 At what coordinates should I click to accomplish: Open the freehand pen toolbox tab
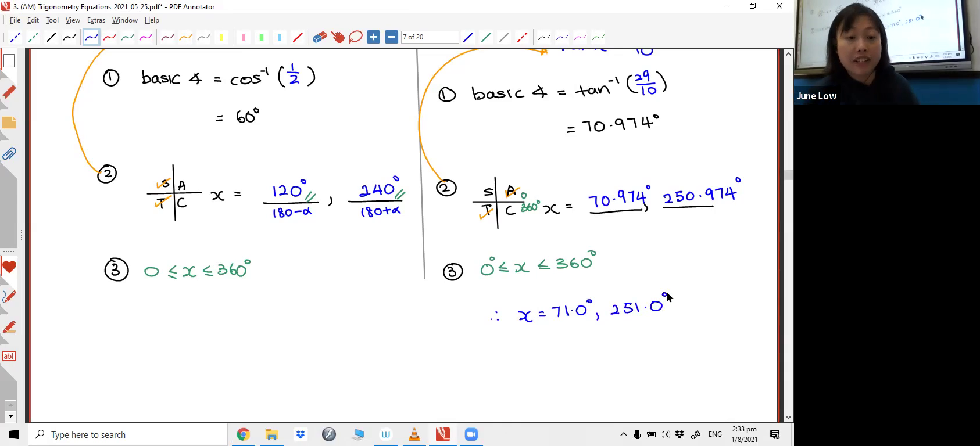(9, 297)
